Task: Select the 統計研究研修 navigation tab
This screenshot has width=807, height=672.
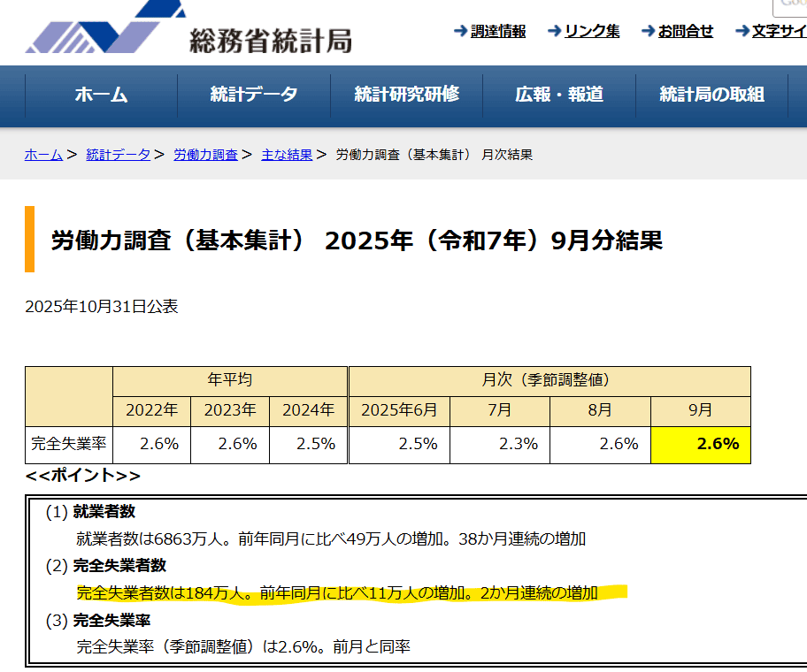Action: [x=406, y=95]
